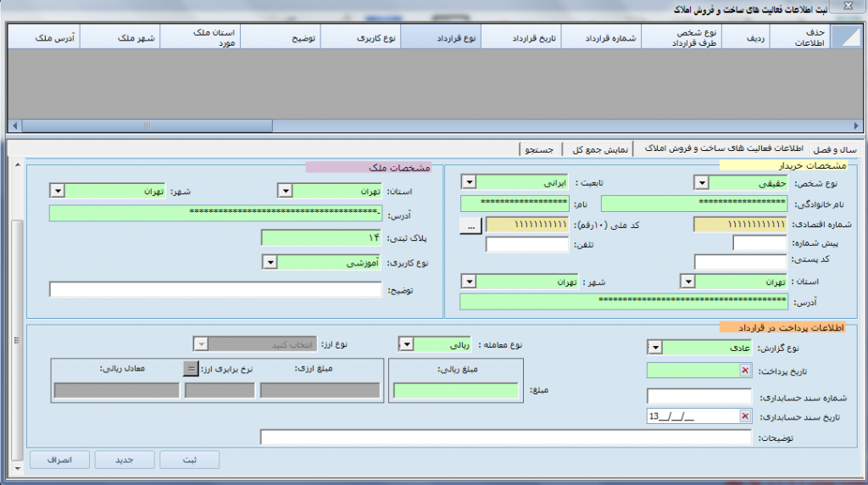Click the grid select-all corner triangle
The image size is (868, 485).
[x=843, y=36]
